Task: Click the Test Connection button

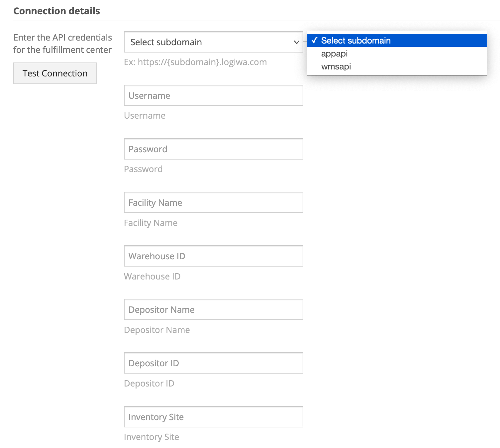Action: 55,73
